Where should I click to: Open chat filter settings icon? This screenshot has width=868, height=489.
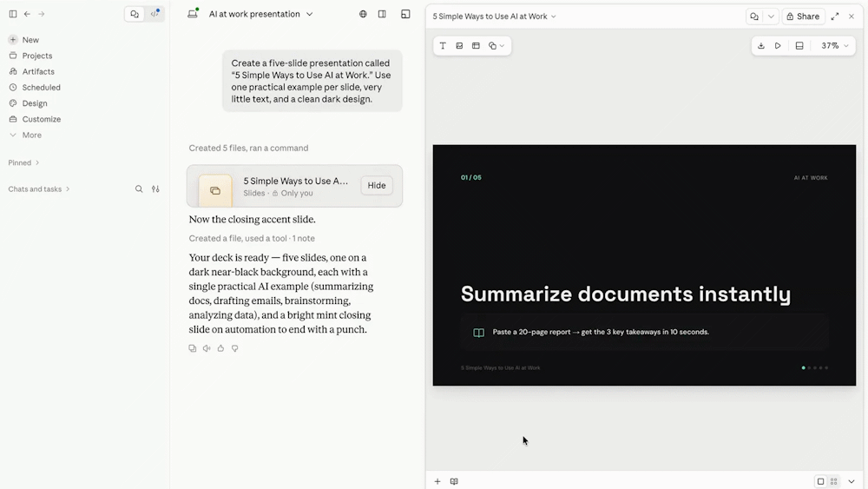[x=155, y=188]
